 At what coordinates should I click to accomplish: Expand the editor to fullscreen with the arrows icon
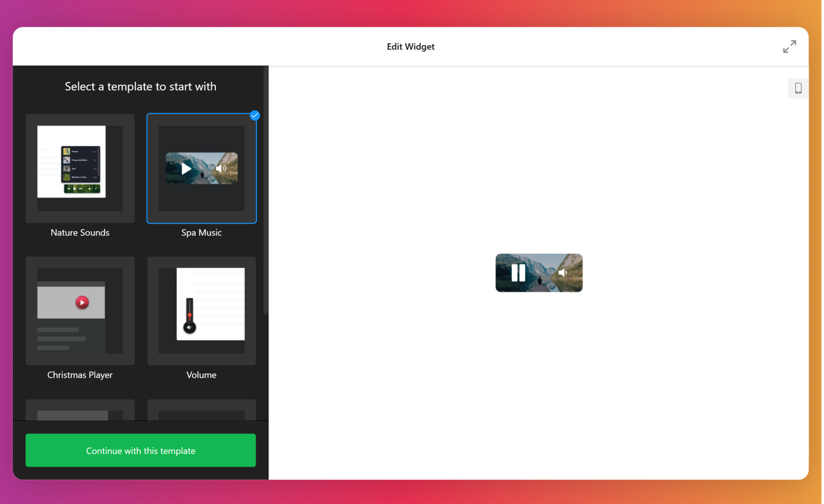789,46
